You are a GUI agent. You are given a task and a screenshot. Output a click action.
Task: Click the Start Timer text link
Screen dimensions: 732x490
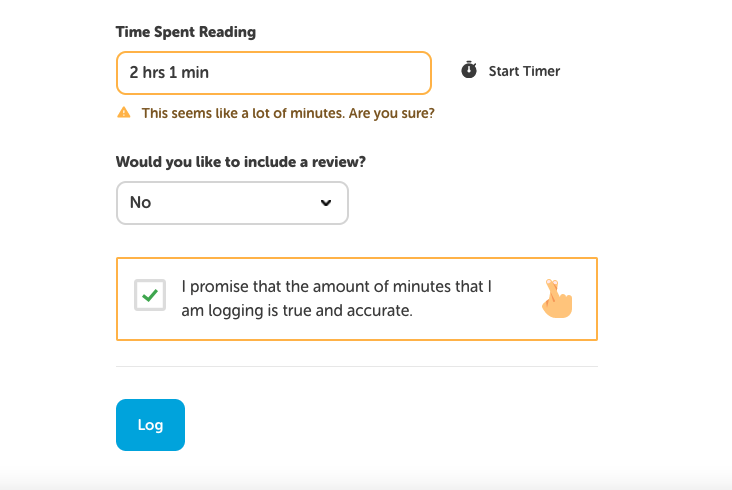pyautogui.click(x=524, y=72)
